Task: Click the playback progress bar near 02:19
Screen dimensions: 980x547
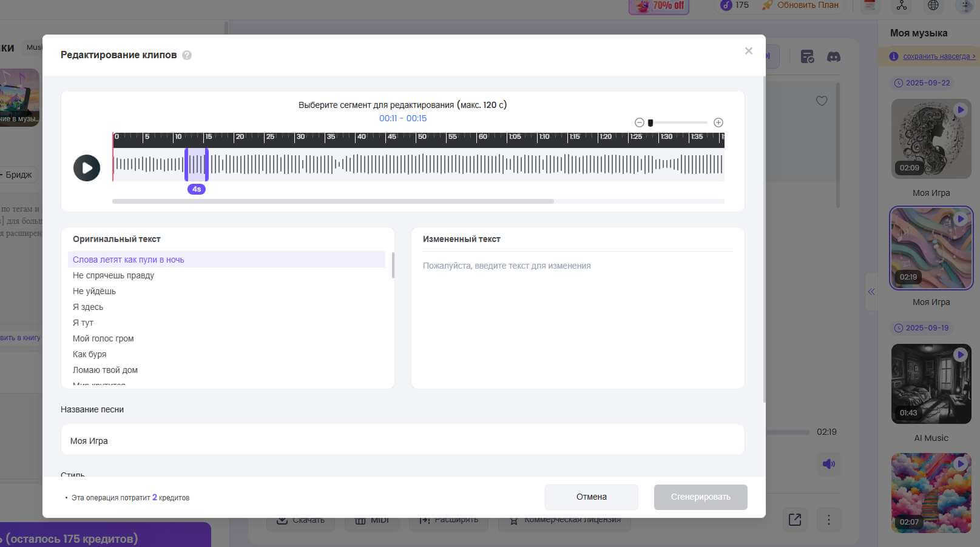Action: click(x=788, y=432)
